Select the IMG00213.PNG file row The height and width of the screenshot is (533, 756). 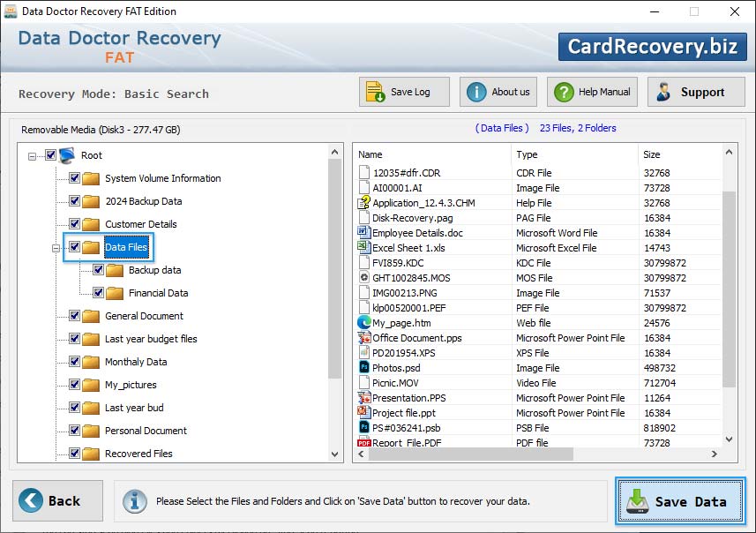[x=539, y=293]
